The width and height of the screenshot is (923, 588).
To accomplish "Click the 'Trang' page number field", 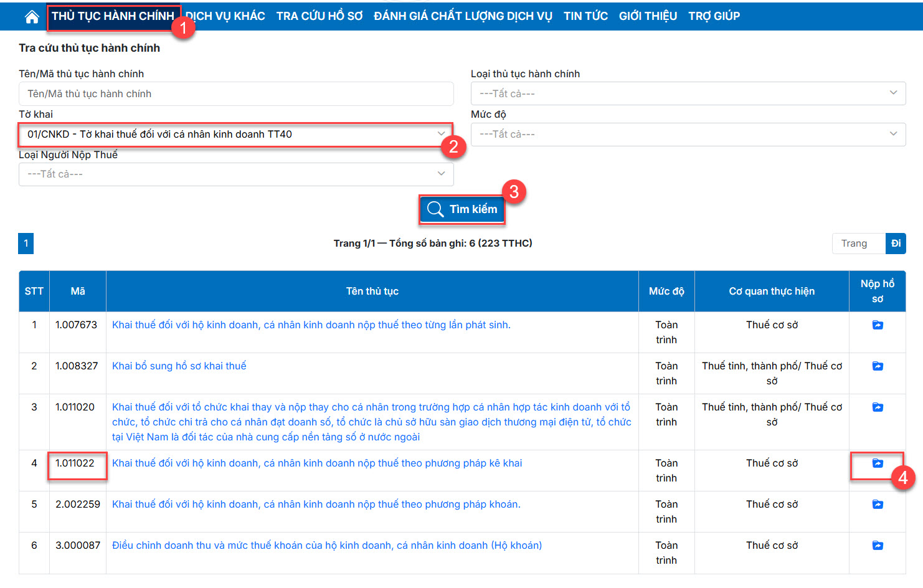I will (858, 244).
